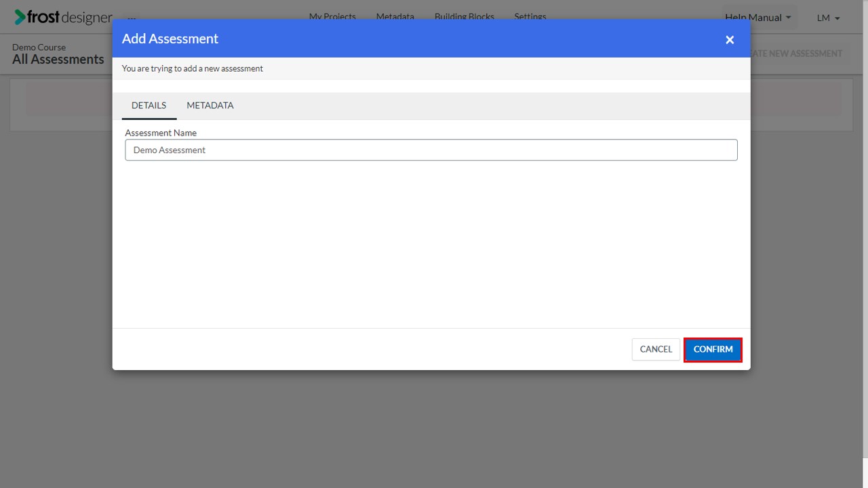Open Settings in top navigation

(530, 16)
